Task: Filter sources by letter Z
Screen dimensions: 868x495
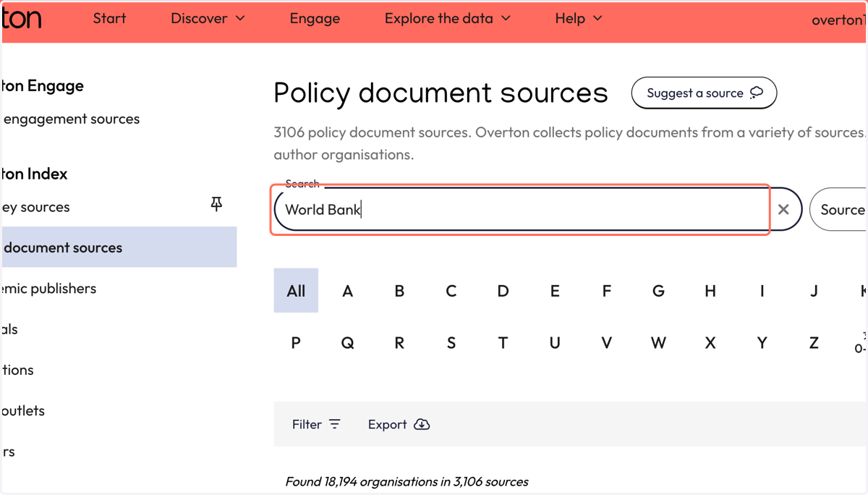Action: (814, 343)
